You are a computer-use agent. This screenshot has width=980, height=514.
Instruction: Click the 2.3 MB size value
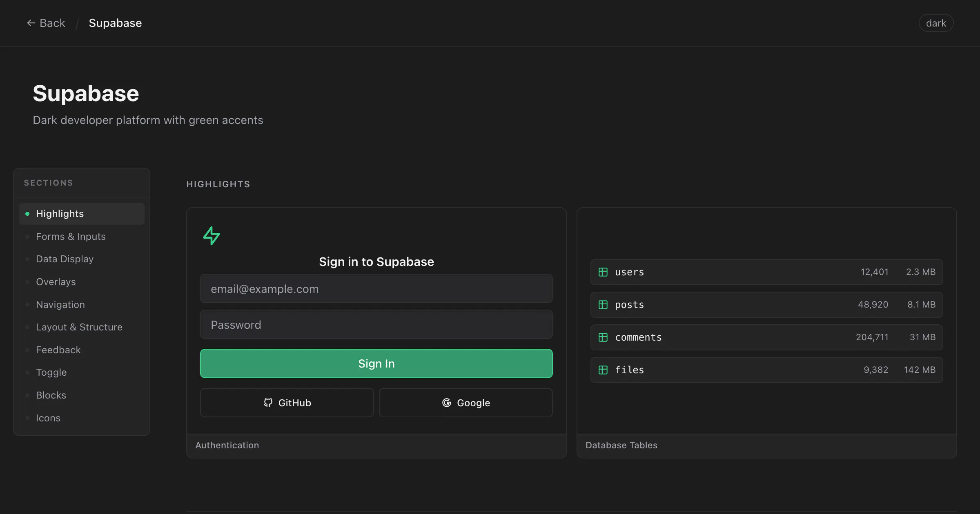tap(921, 272)
